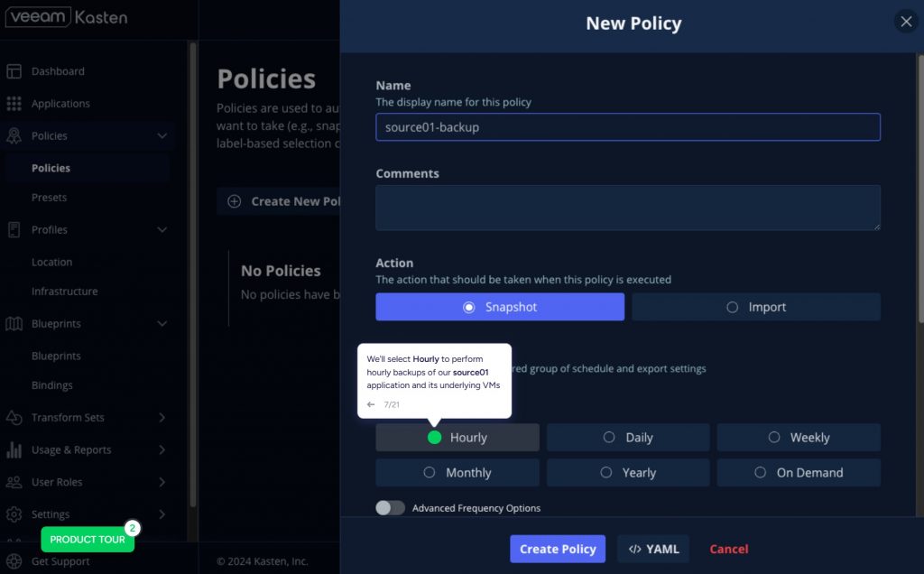
Task: Select the On Demand frequency option
Action: (x=799, y=473)
